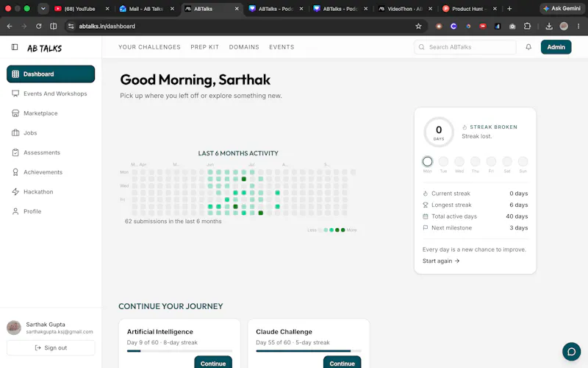
Task: Click '62 submissions in the last 6 months'
Action: [x=173, y=222]
